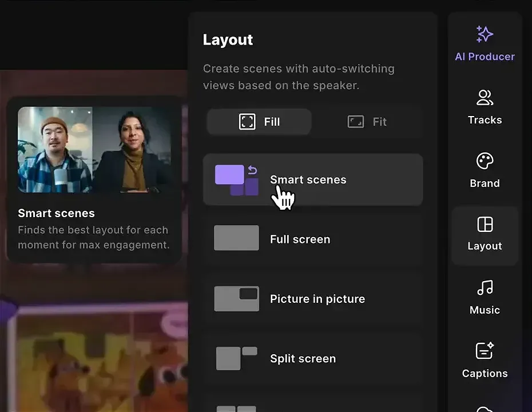Switch video scaling to Fill

click(x=259, y=122)
